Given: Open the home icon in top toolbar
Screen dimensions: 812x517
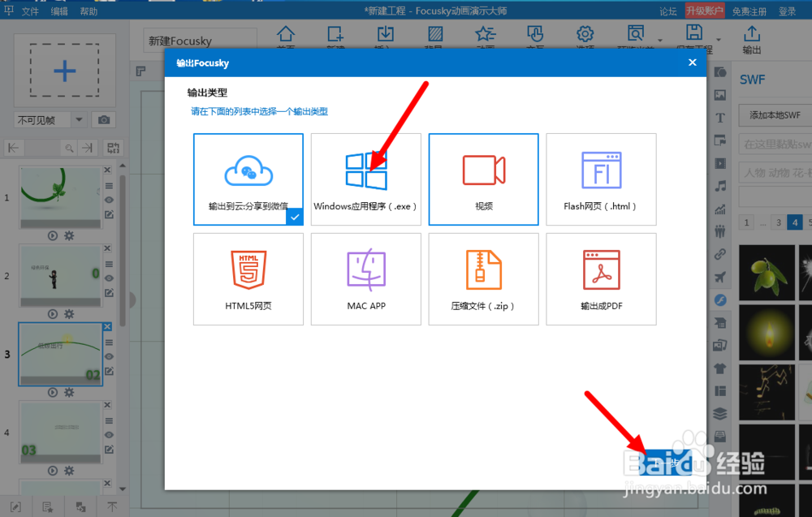Looking at the screenshot, I should click(285, 34).
